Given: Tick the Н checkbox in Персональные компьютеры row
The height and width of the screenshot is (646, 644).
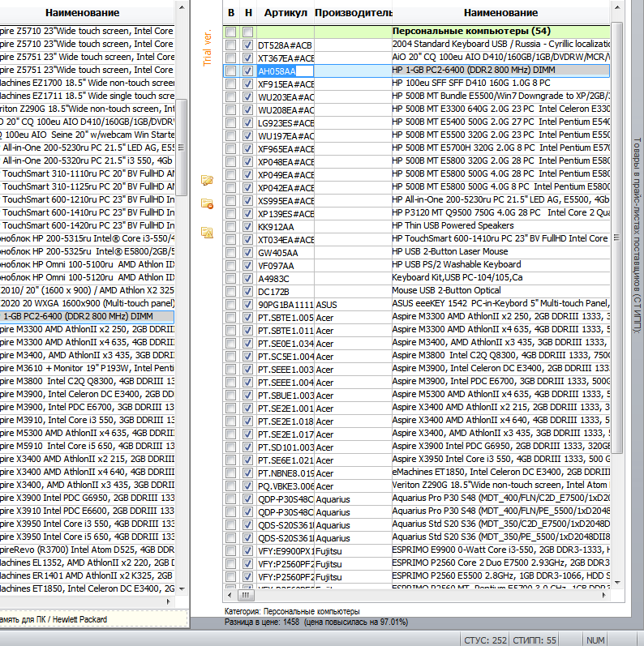Looking at the screenshot, I should tap(247, 32).
